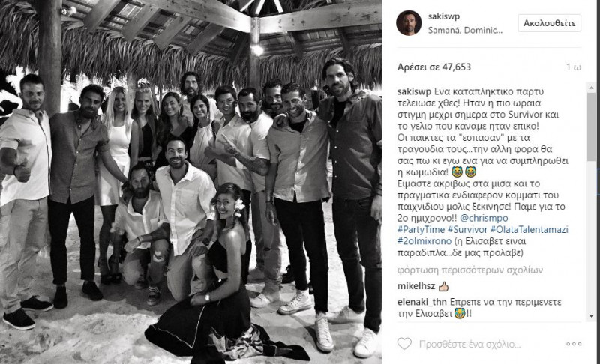
Task: Open the Samaná, Dominic... location link
Action: (465, 31)
